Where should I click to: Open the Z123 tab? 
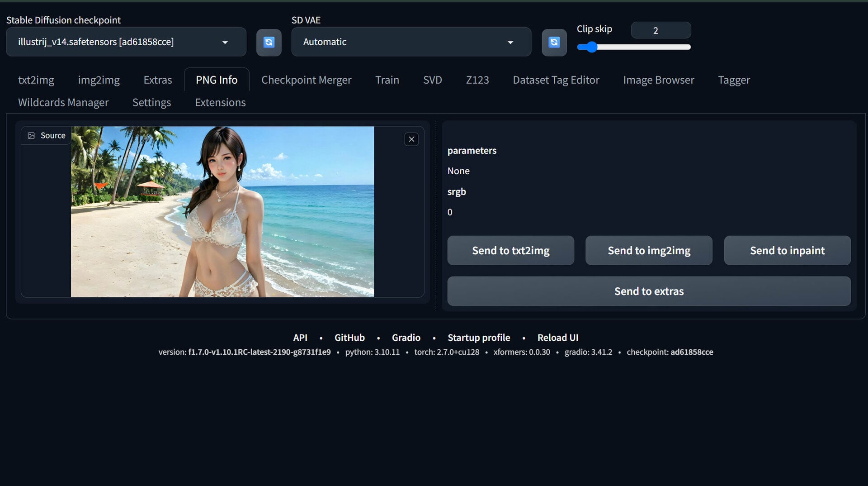(477, 80)
